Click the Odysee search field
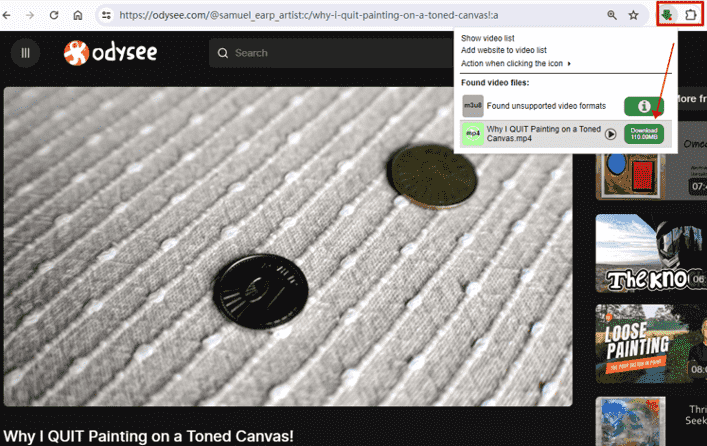This screenshot has height=446, width=707. click(x=330, y=53)
